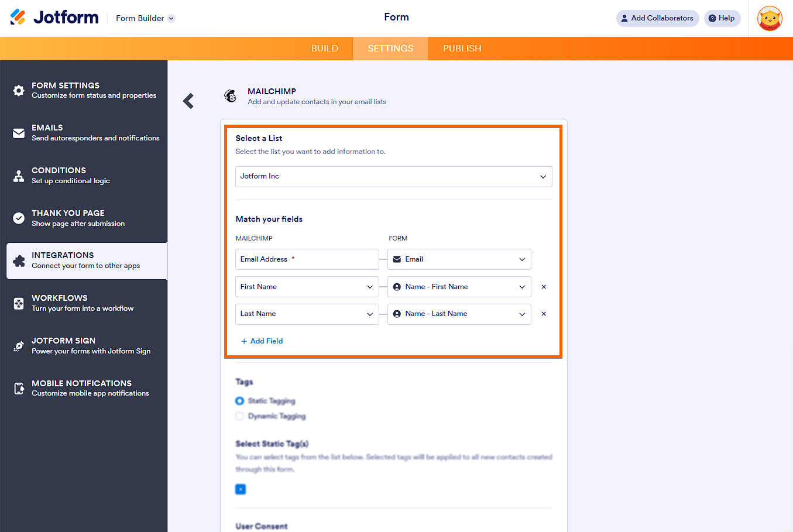793x532 pixels.
Task: Open Conditions section icon in sidebar
Action: (x=19, y=176)
